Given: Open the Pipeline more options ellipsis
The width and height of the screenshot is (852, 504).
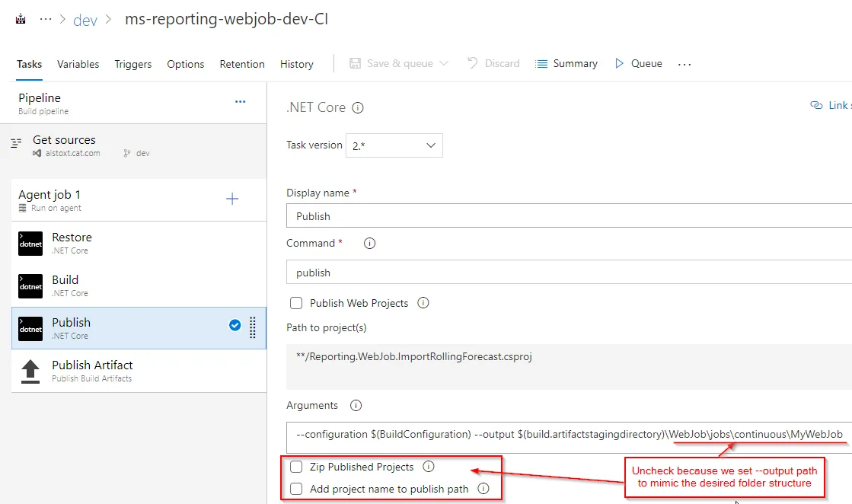Looking at the screenshot, I should tap(241, 101).
